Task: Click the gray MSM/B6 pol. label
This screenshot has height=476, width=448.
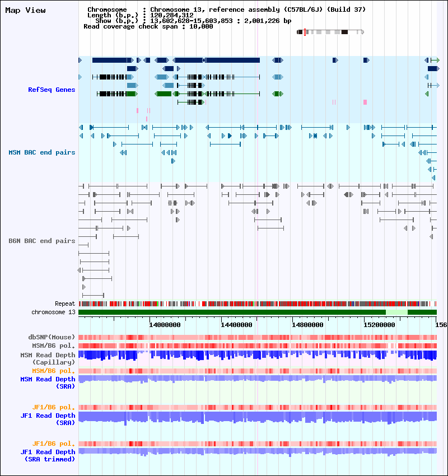Action: click(x=53, y=346)
